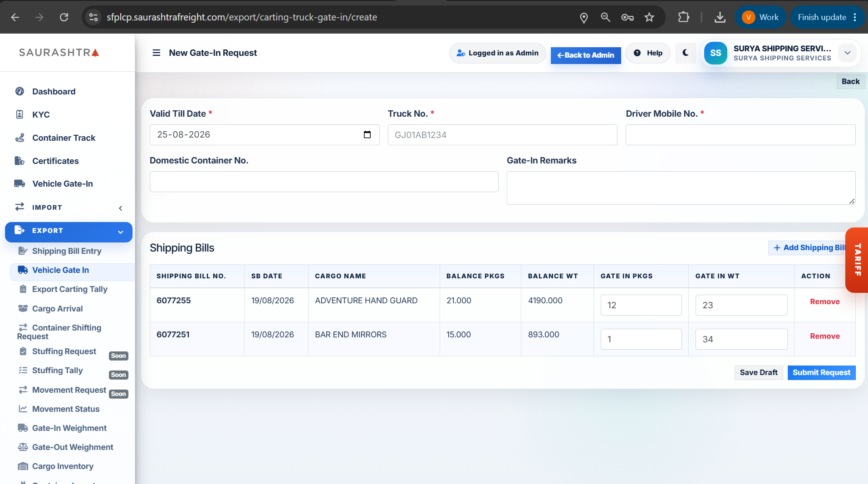Click the Driver Mobile No. field

coord(740,135)
